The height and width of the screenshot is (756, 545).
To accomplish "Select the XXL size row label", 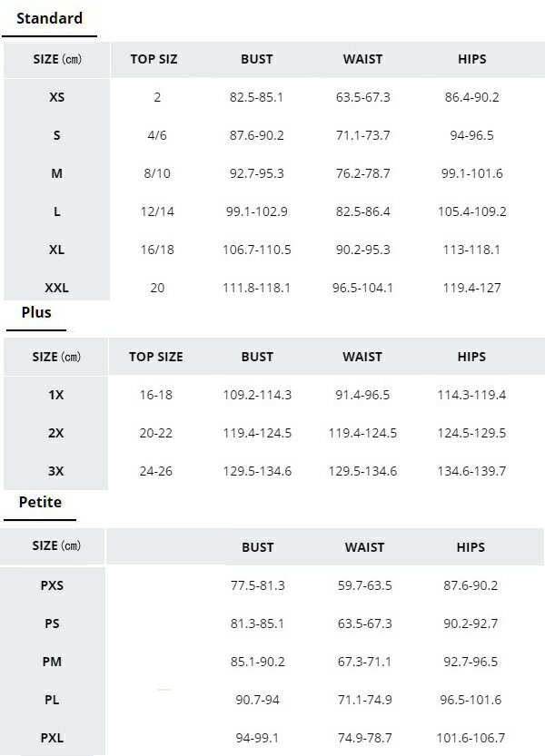I will (56, 288).
